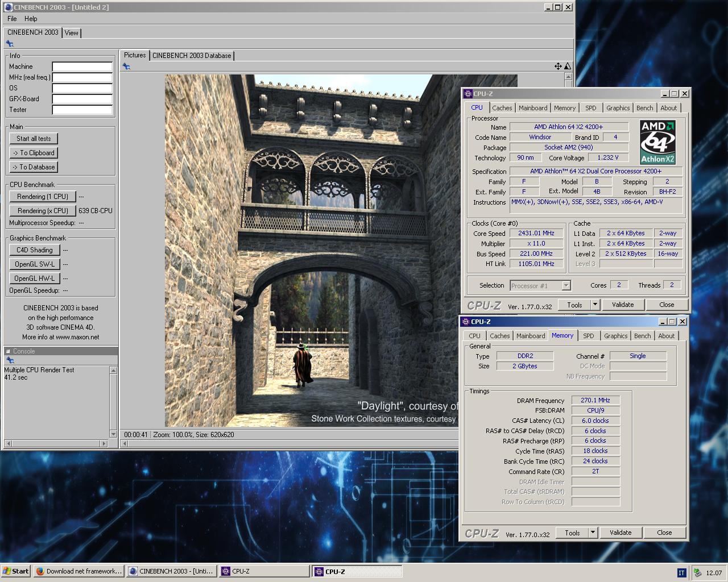
Task: Switch to the View tab in Cinebench
Action: click(x=72, y=33)
